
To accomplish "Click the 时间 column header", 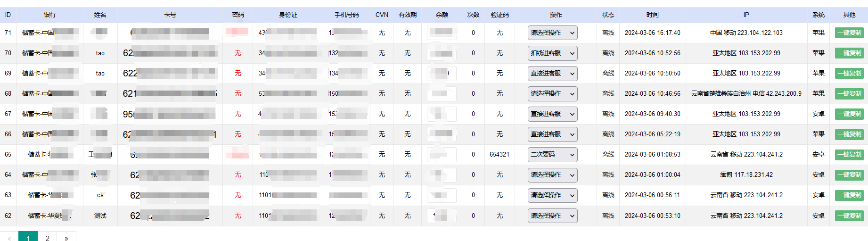I will [652, 15].
